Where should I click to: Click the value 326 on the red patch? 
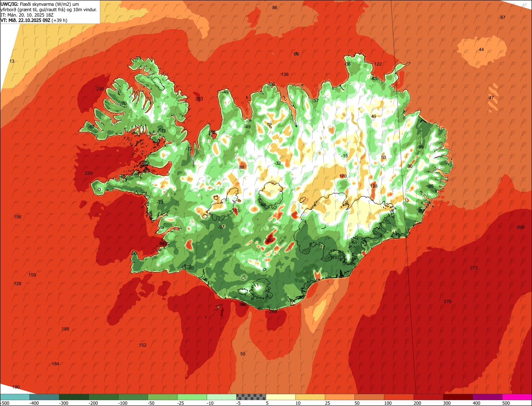click(x=269, y=240)
